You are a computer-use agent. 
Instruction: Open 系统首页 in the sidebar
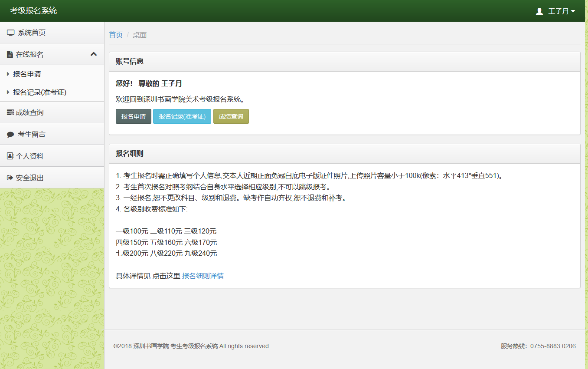[52, 33]
